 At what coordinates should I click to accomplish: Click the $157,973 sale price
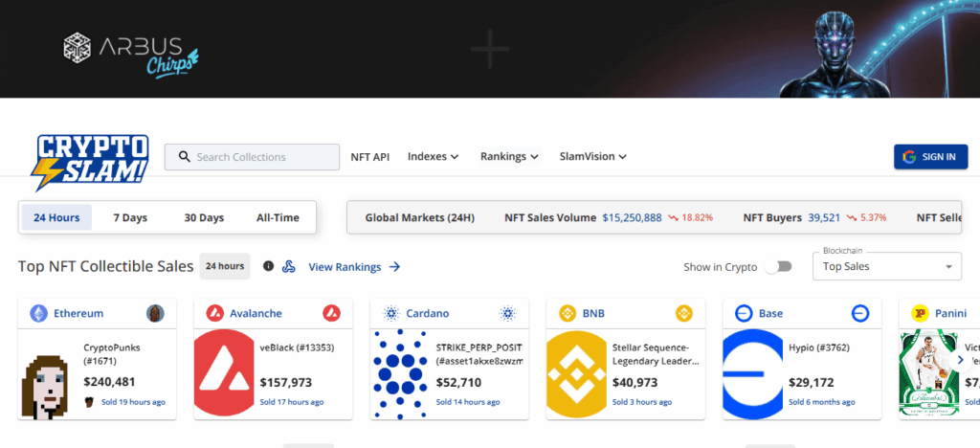(x=285, y=382)
